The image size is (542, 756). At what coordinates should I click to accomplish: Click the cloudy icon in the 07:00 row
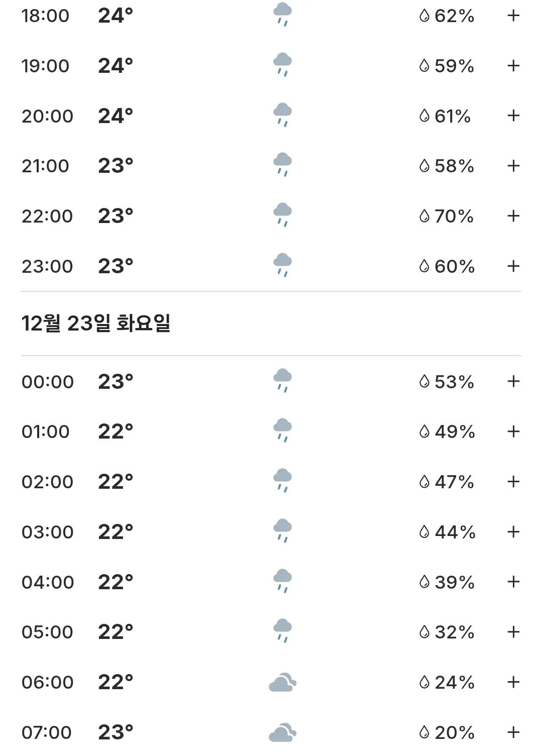click(282, 732)
